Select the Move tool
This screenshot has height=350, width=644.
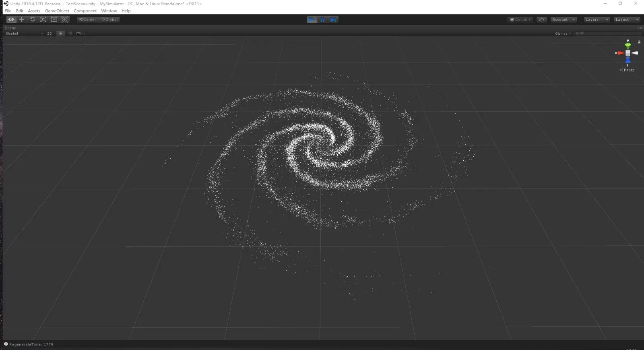22,19
